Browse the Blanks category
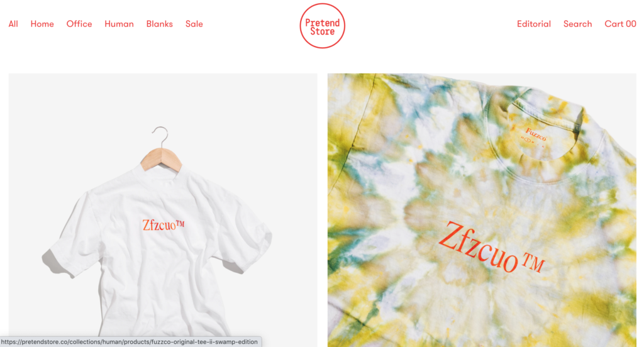Screen dimensions: 644x347 (x=159, y=24)
